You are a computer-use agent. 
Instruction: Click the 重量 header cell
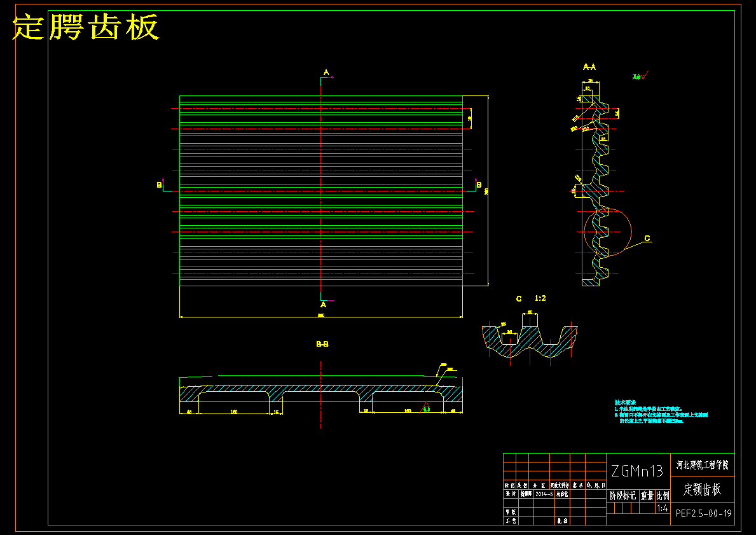coord(647,496)
